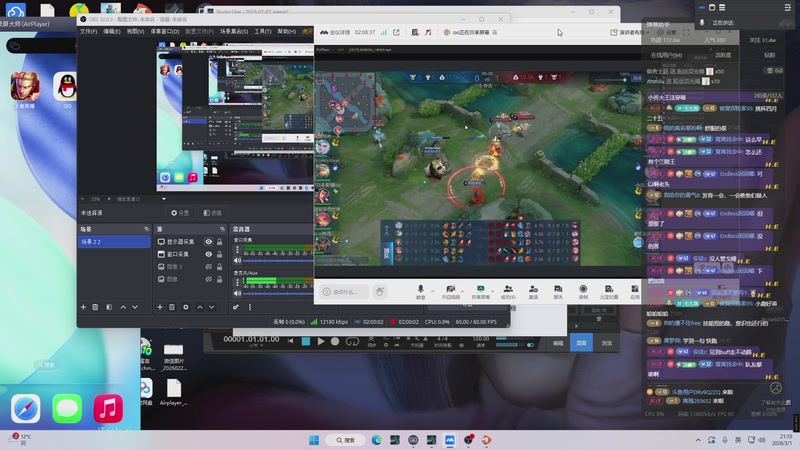This screenshot has width=800, height=450.
Task: Mute 麦克风/Aux speaker icon in mixer
Action: click(237, 293)
